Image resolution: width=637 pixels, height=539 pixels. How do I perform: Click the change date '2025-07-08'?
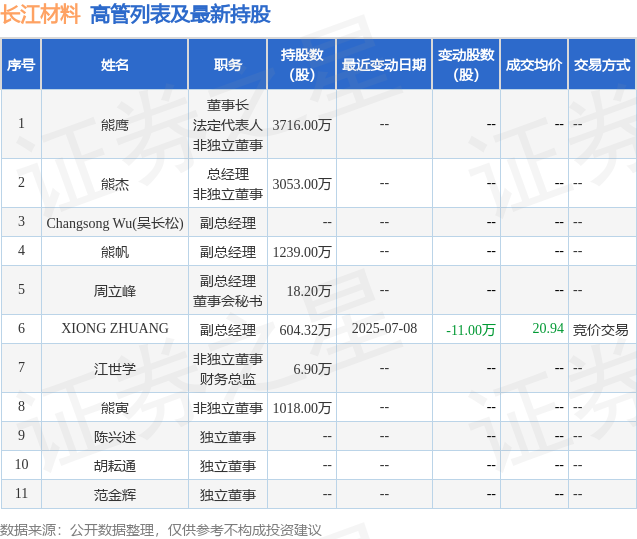point(384,328)
